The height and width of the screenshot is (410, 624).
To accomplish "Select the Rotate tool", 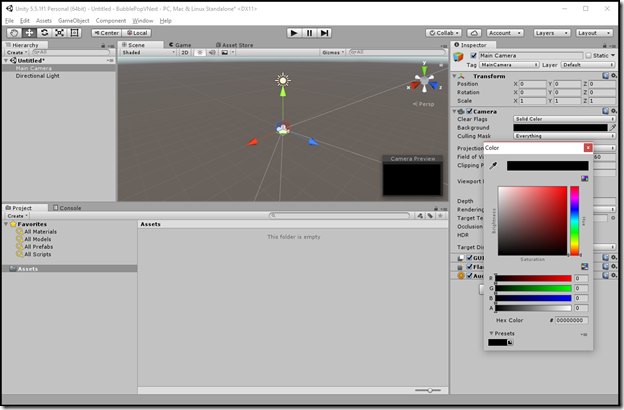I will coord(44,33).
